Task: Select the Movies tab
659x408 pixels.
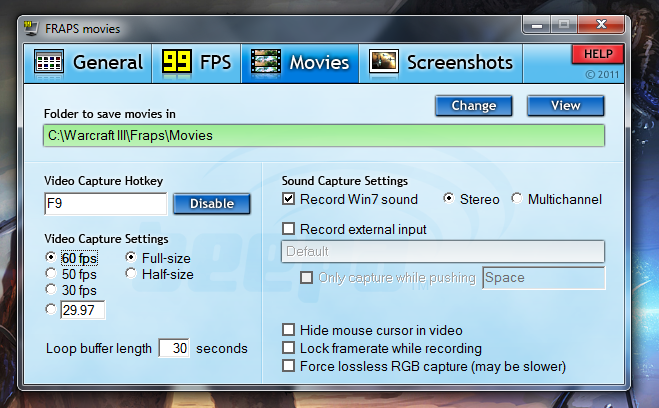Action: coord(300,63)
